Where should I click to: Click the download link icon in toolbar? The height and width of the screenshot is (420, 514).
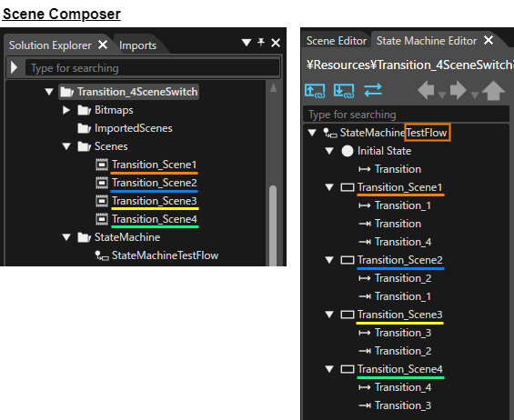(x=344, y=91)
